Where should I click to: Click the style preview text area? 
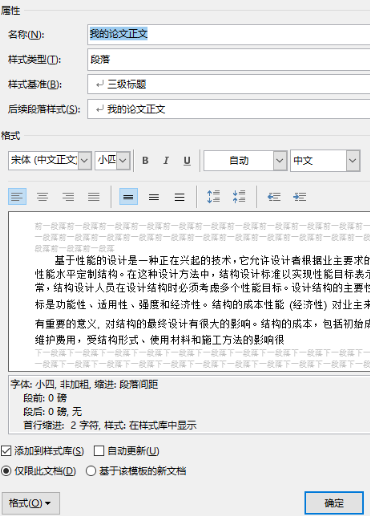click(189, 291)
